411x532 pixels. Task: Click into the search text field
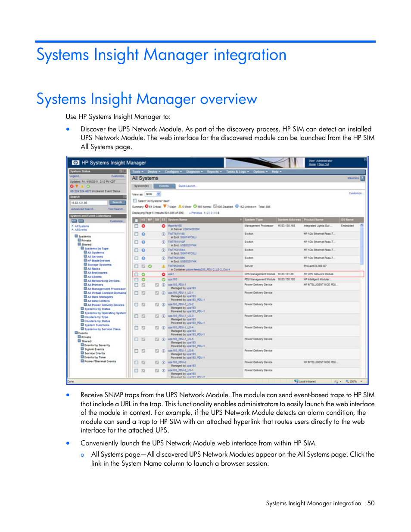(x=89, y=202)
